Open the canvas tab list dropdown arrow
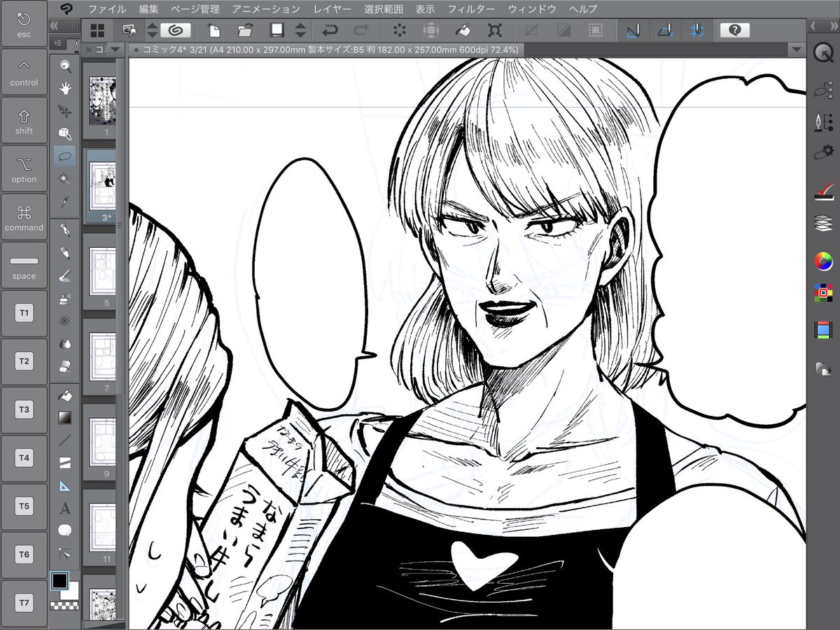The width and height of the screenshot is (840, 630). (797, 50)
